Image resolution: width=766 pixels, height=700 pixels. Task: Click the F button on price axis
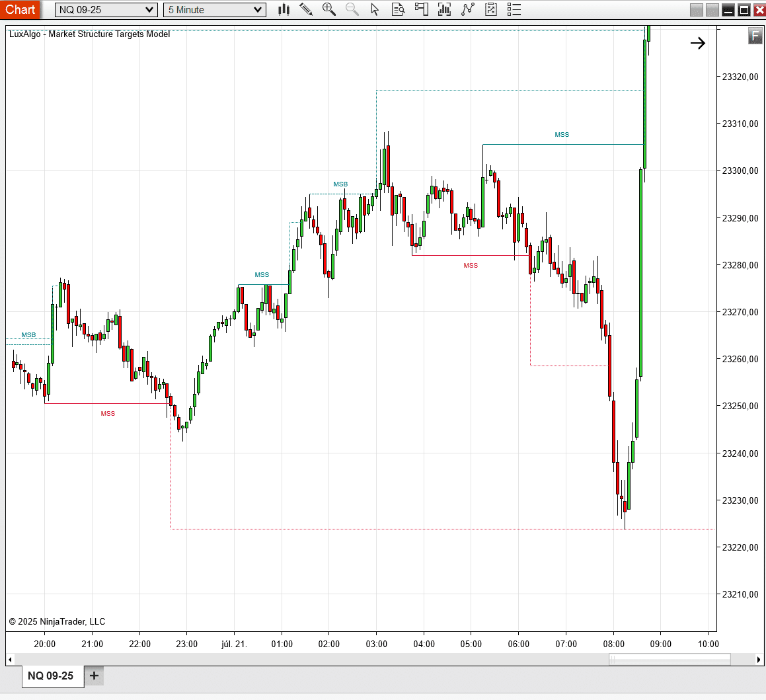click(x=755, y=36)
